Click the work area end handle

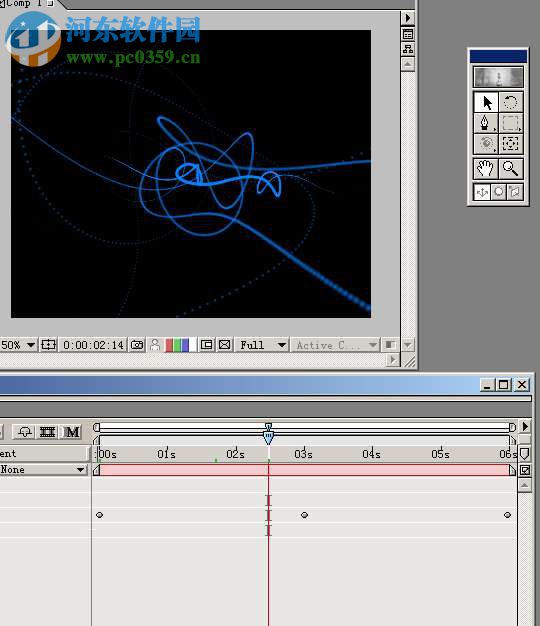512,440
